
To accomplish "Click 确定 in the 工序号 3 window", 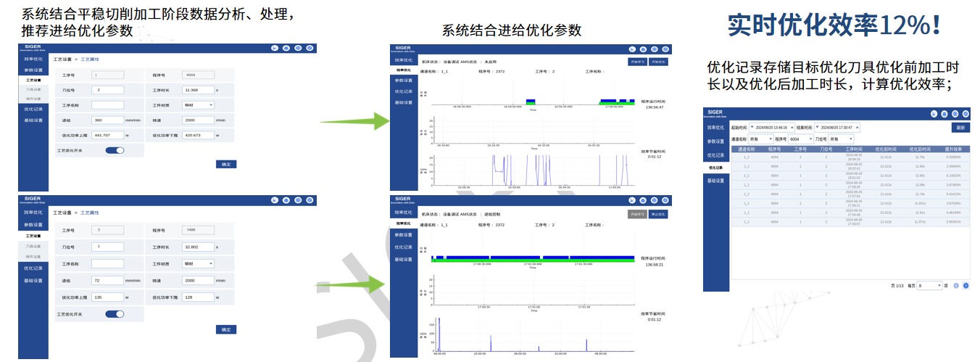I will click(226, 329).
